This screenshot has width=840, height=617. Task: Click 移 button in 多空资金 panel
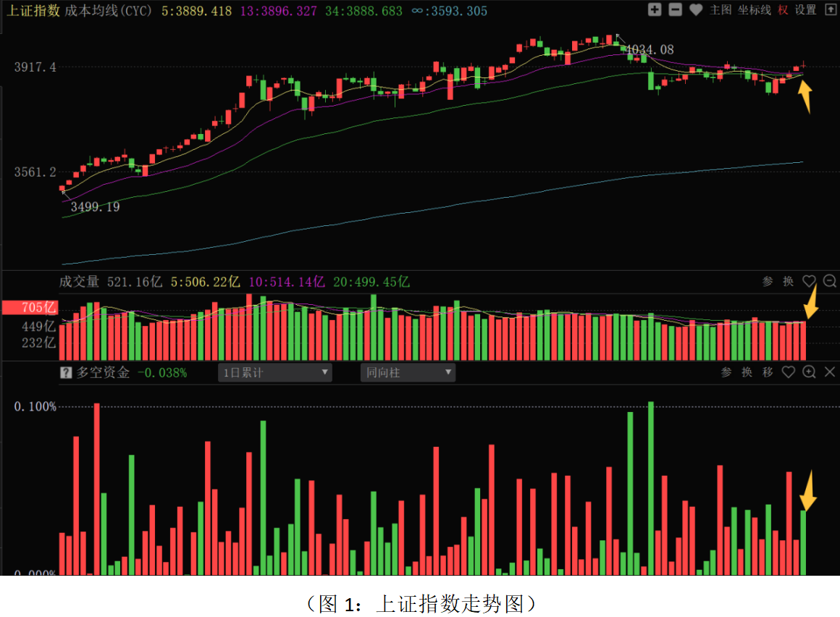[x=768, y=372]
